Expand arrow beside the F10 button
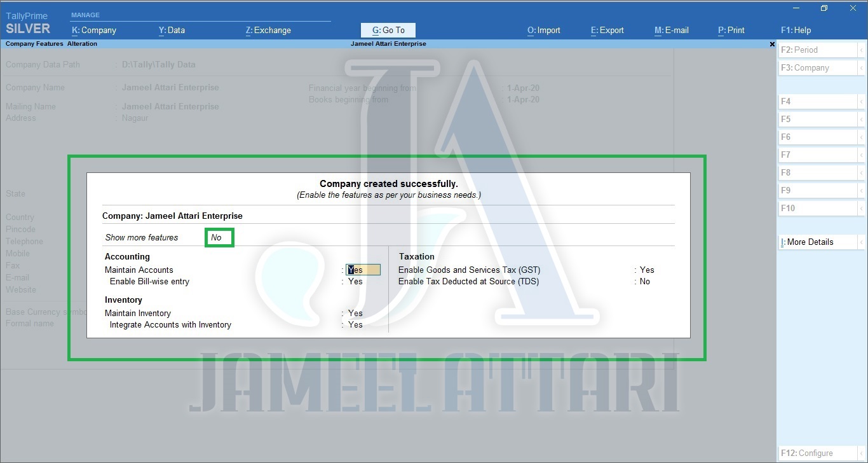 (x=862, y=208)
